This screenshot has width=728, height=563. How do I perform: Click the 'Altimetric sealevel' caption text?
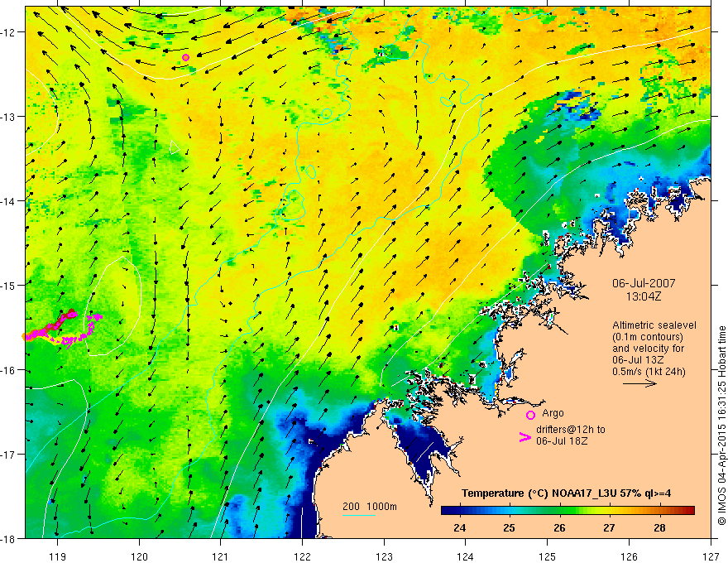pos(654,325)
